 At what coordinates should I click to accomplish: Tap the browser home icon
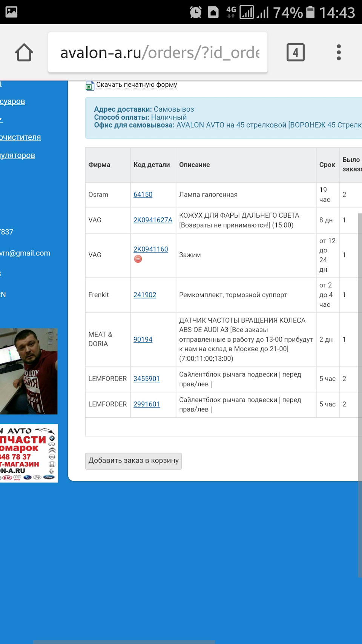[24, 52]
